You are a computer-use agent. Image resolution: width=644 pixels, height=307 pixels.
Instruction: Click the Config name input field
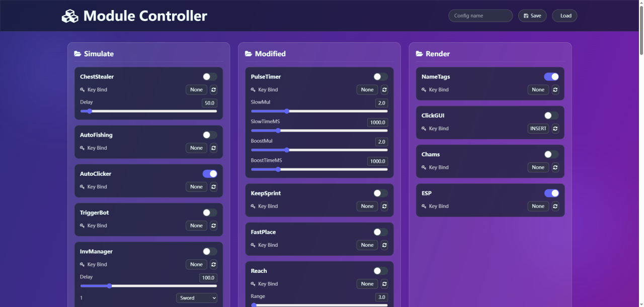pos(480,16)
